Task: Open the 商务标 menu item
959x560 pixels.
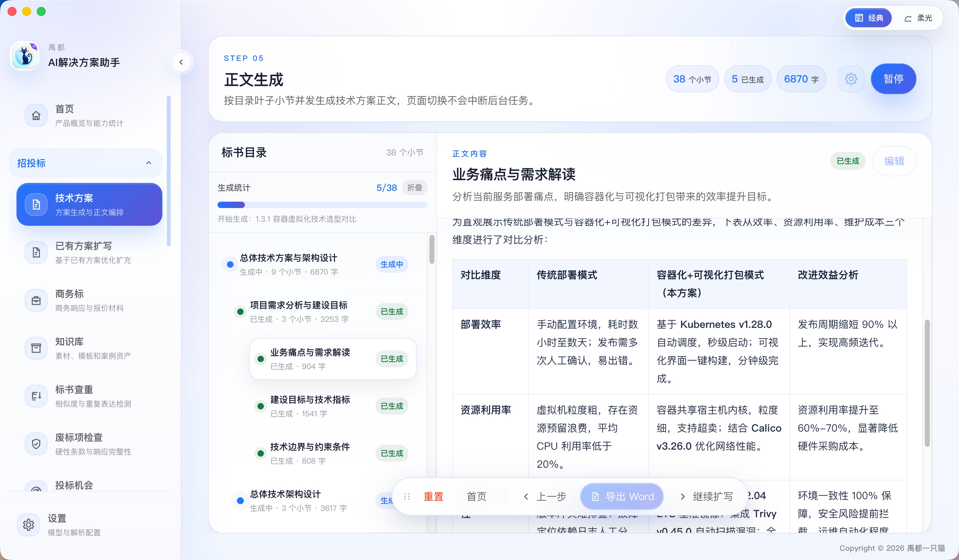Action: (x=89, y=300)
